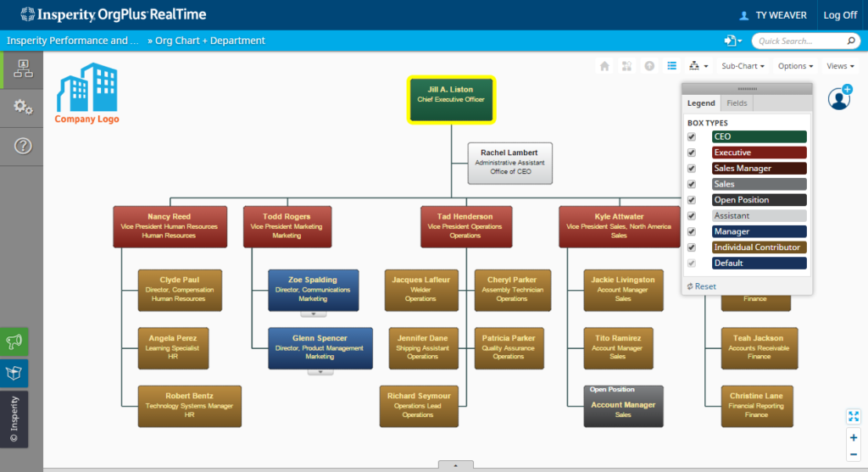This screenshot has height=472, width=868.
Task: Click the Reset link in legend
Action: [701, 286]
